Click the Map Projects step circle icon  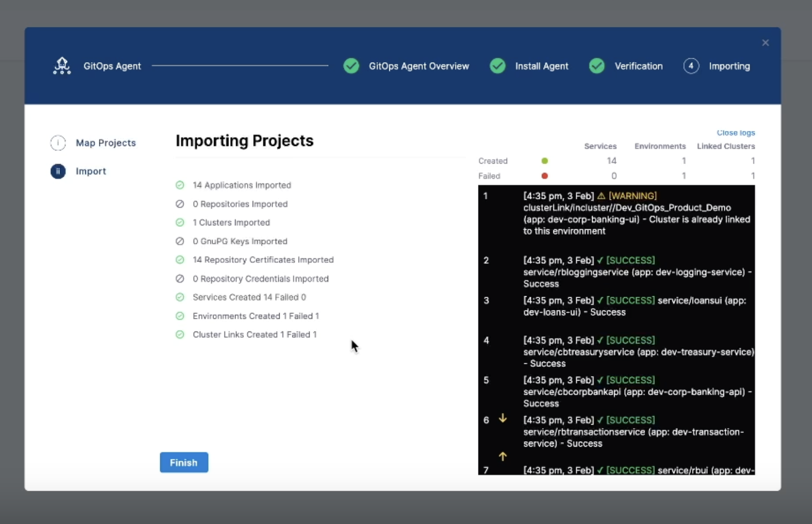pyautogui.click(x=58, y=143)
